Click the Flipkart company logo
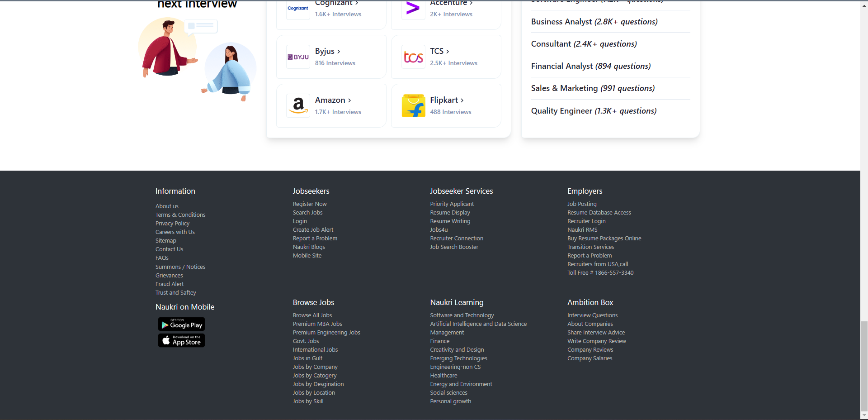This screenshot has width=868, height=420. (413, 106)
